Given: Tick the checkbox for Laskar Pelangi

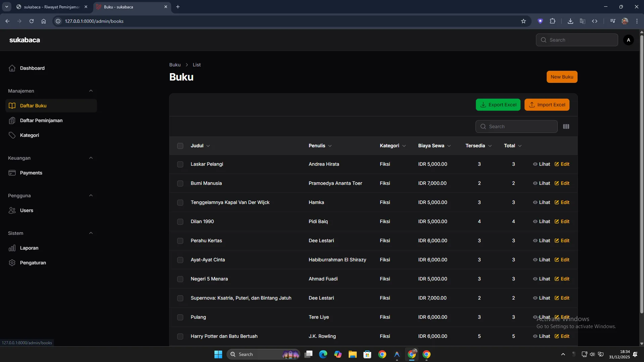Looking at the screenshot, I should tap(180, 164).
